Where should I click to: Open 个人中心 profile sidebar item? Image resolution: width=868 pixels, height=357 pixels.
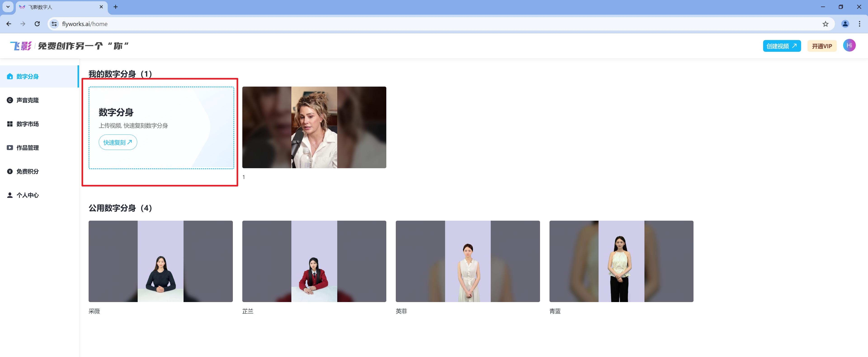click(x=27, y=195)
